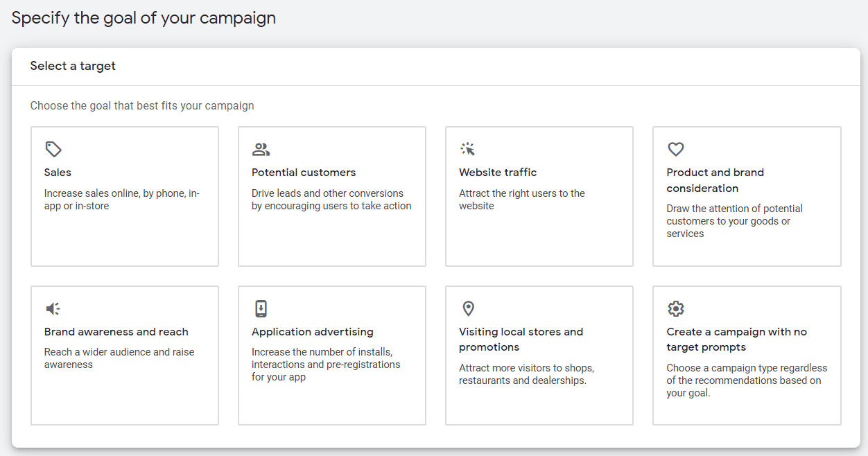Viewport: 868px width, 456px height.
Task: Click the Specify the goal page title
Action: [x=143, y=17]
